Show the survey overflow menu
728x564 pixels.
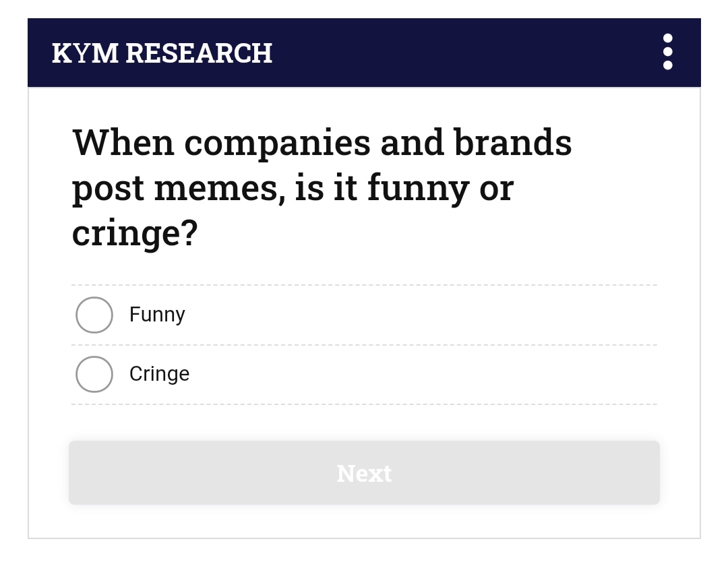point(667,52)
